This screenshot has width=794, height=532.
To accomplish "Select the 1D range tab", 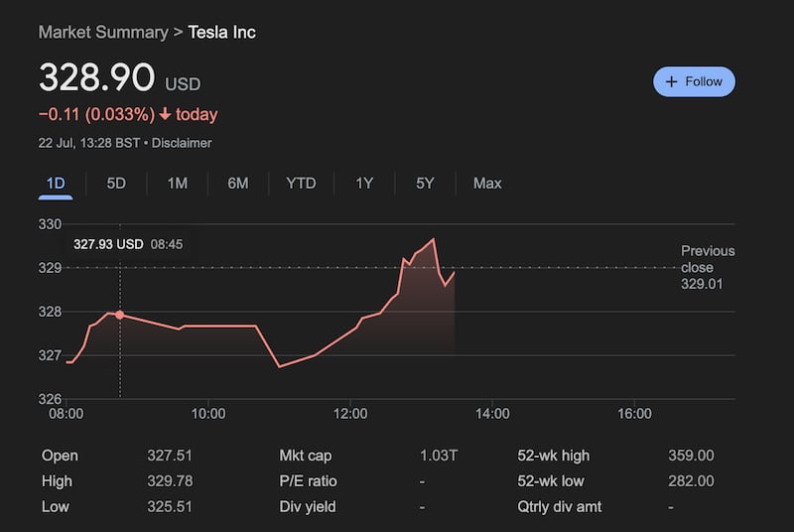I will 56,184.
